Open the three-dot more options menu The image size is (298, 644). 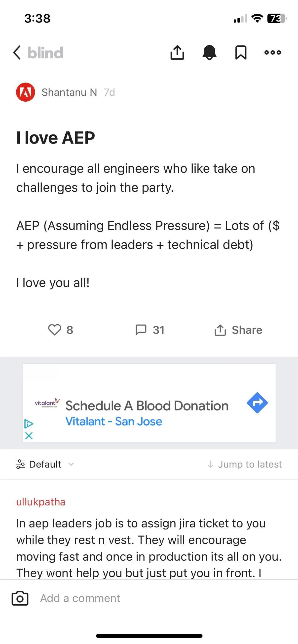click(273, 53)
